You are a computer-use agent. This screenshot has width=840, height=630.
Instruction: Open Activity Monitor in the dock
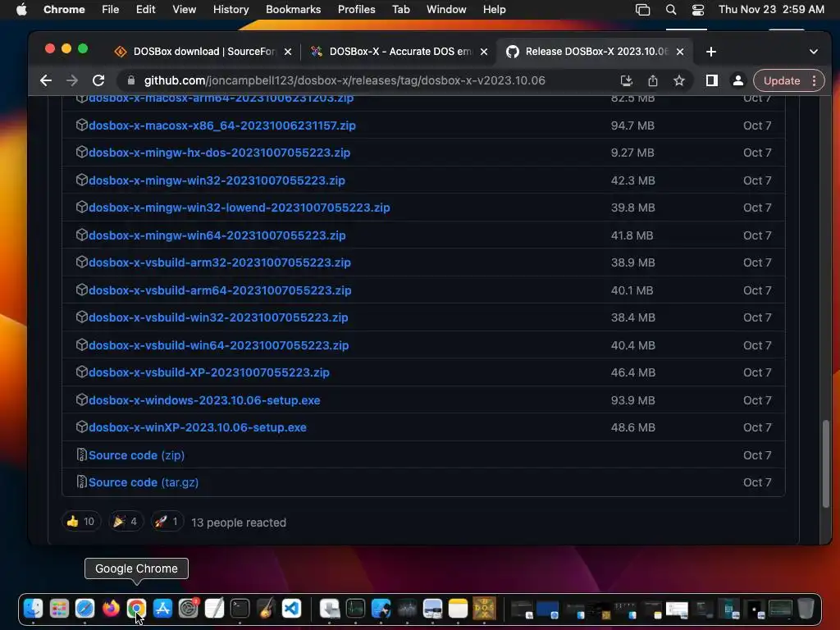[x=355, y=609]
